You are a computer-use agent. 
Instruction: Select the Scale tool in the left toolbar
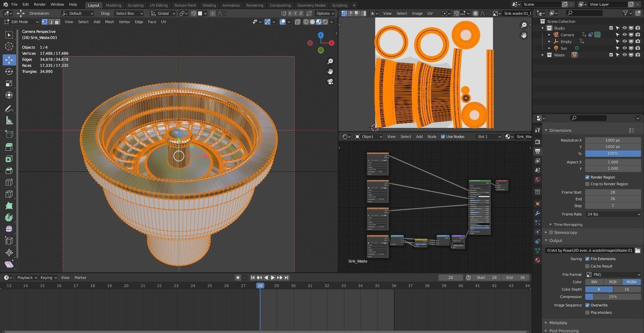pyautogui.click(x=9, y=83)
